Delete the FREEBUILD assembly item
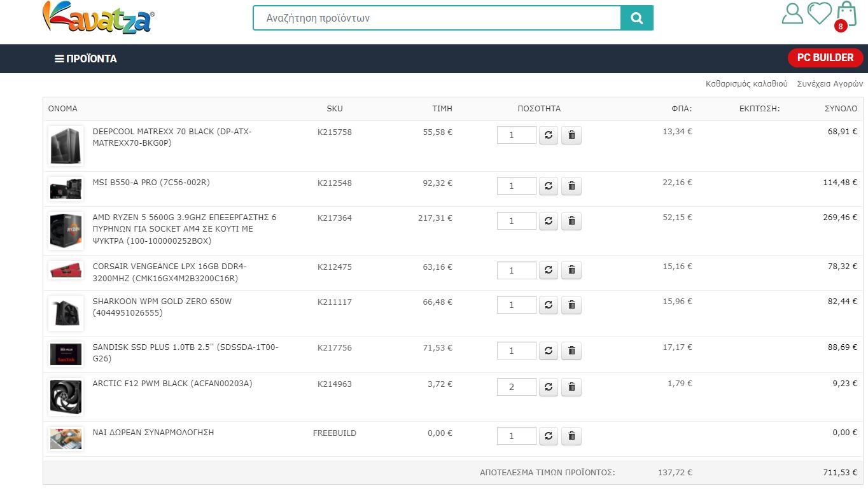 571,436
